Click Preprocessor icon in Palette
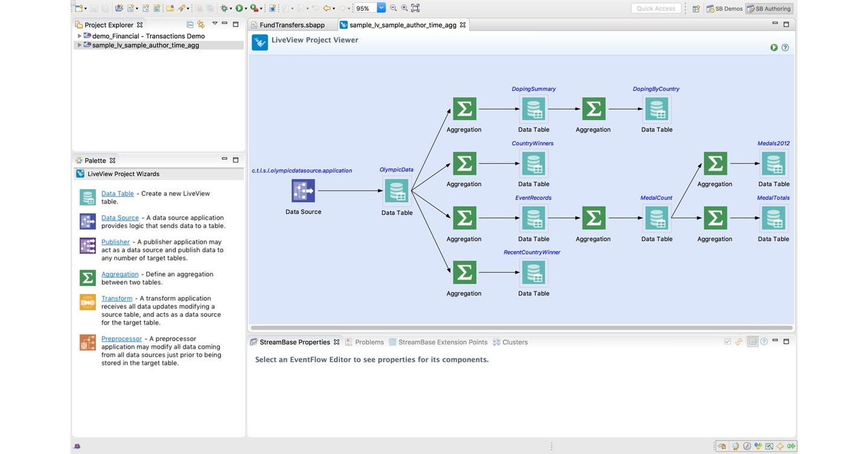The image size is (868, 454). pos(88,343)
